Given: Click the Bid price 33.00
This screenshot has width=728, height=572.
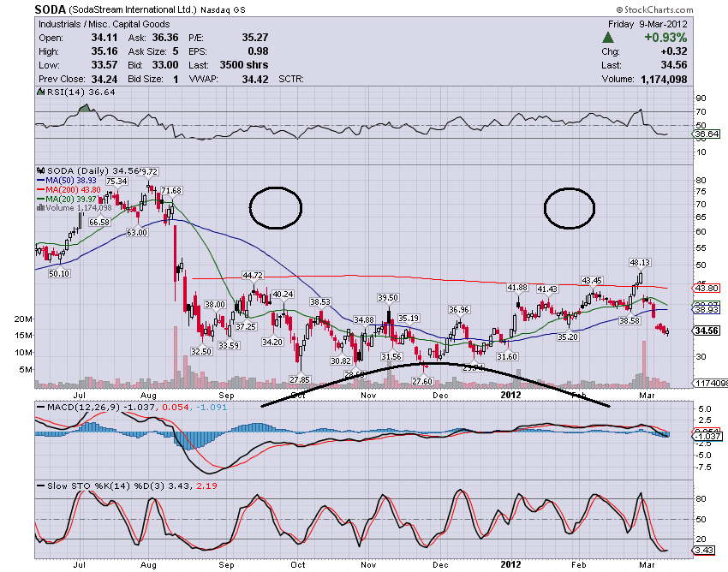Looking at the screenshot, I should point(165,65).
